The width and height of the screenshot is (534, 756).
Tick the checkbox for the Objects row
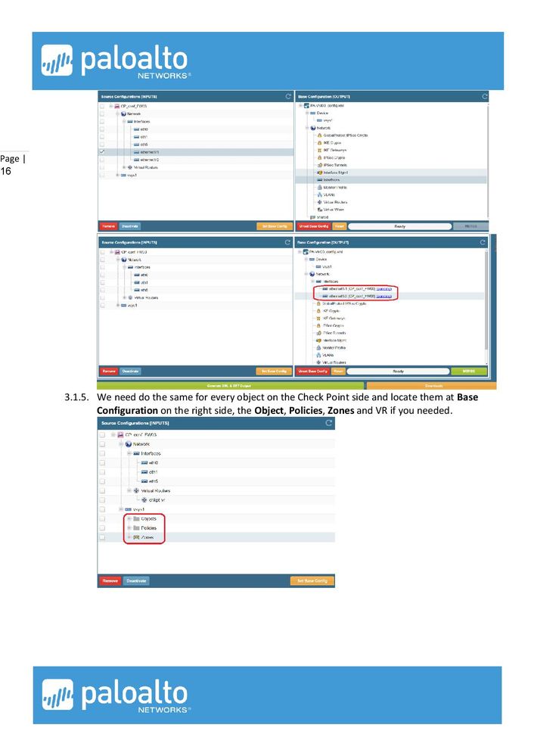pos(102,519)
